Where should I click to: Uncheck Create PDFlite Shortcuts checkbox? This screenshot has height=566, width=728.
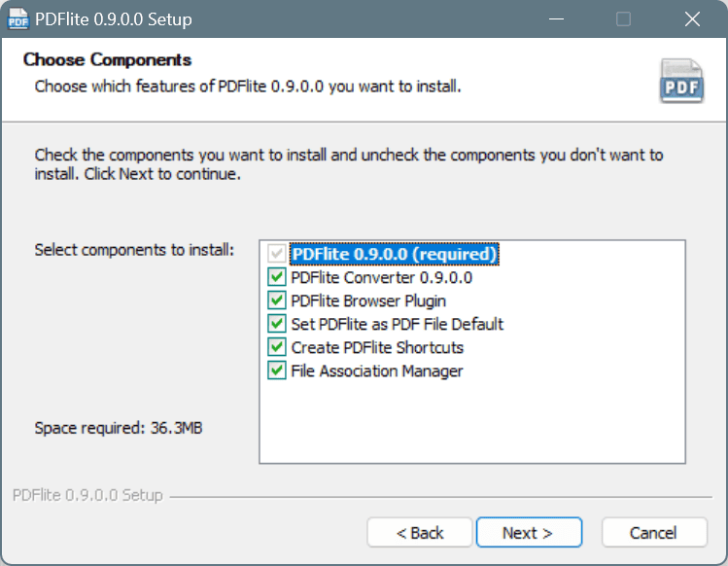click(x=277, y=347)
